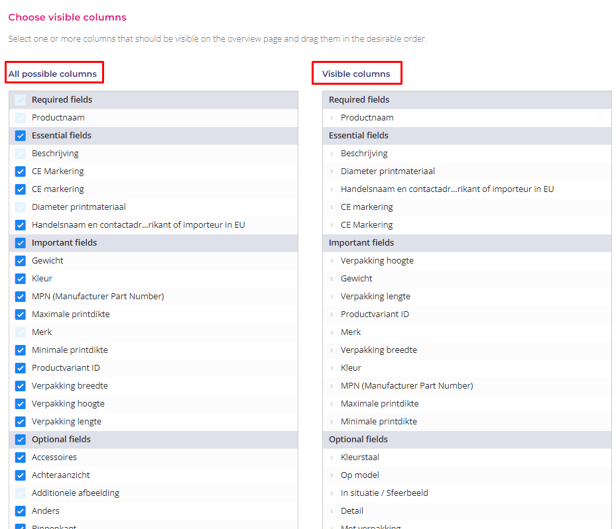Viewport: 616px width, 529px height.
Task: Click the drag handle beside Kleurstaal
Action: [x=332, y=457]
